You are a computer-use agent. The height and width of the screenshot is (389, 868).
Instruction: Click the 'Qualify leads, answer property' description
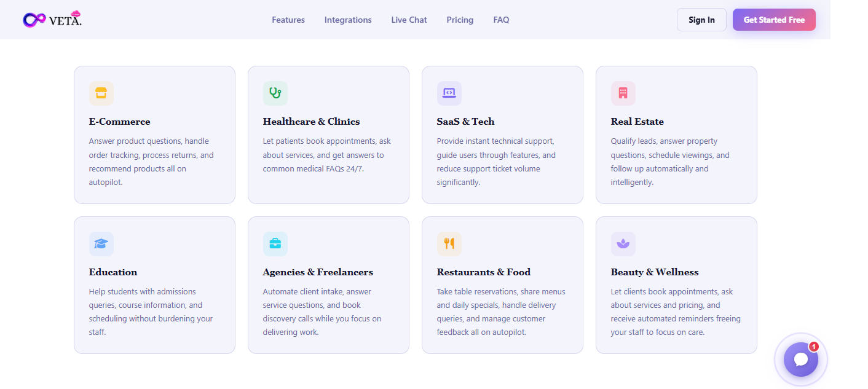(671, 162)
